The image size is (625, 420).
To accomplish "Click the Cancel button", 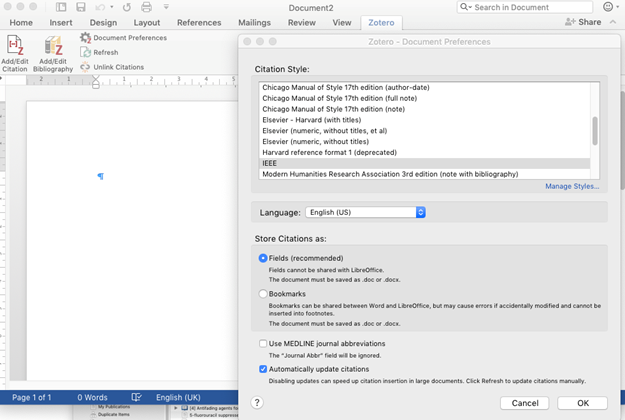I will [x=525, y=403].
